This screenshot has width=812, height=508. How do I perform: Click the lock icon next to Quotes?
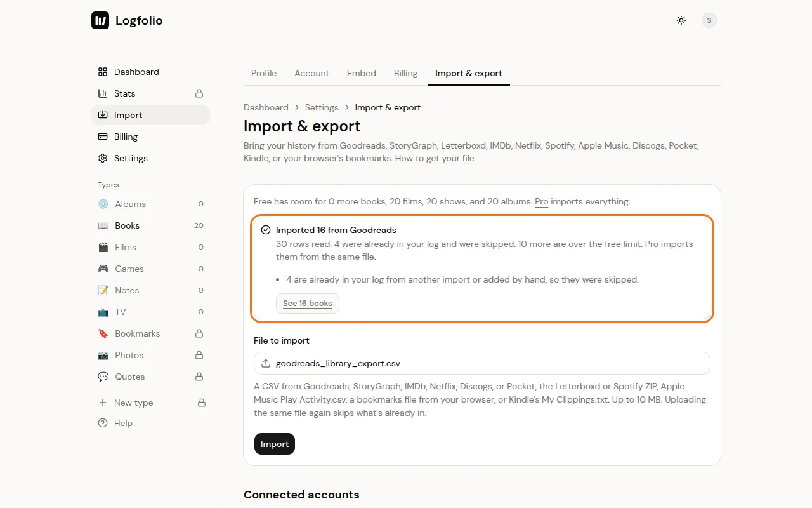[x=199, y=377]
